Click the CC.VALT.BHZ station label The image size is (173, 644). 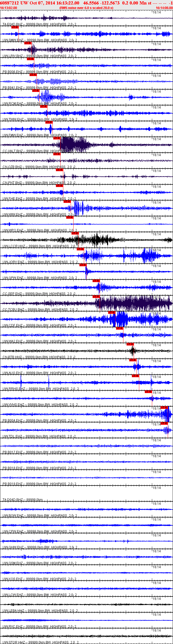coord(13,151)
